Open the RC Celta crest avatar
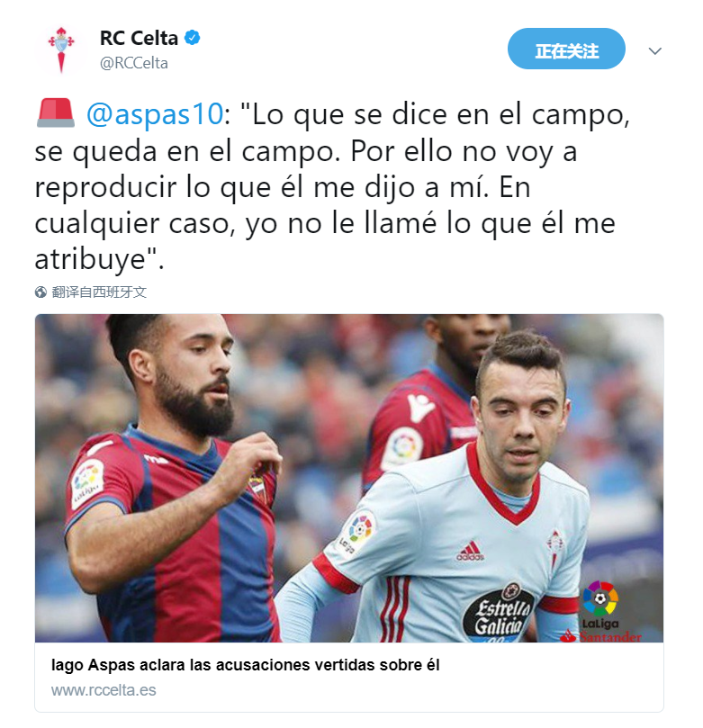This screenshot has height=728, width=703. click(x=61, y=50)
